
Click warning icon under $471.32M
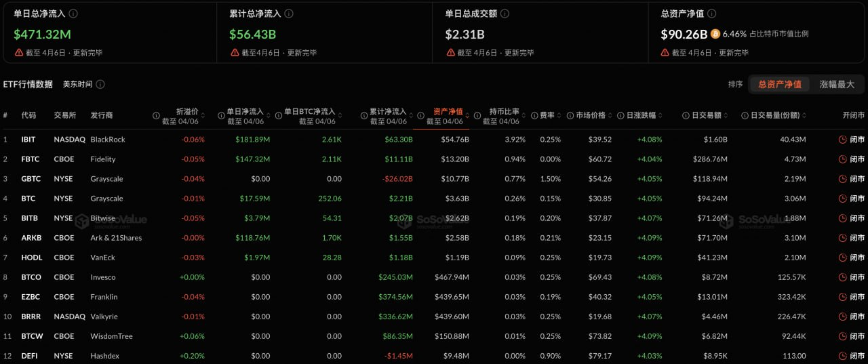click(x=19, y=53)
